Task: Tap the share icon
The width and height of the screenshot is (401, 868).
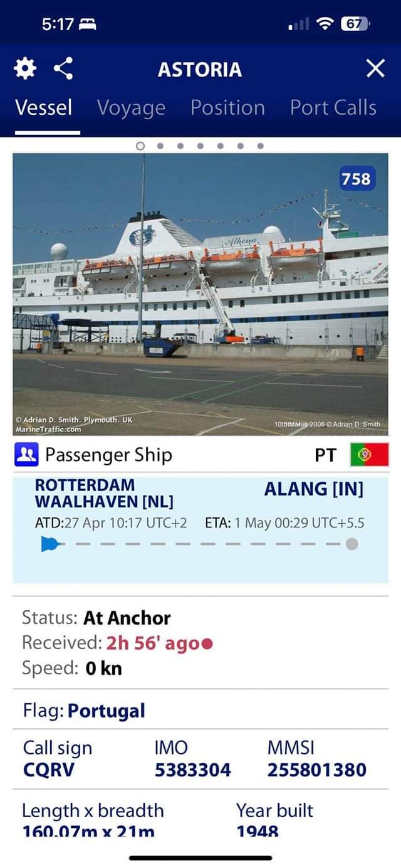Action: [63, 68]
